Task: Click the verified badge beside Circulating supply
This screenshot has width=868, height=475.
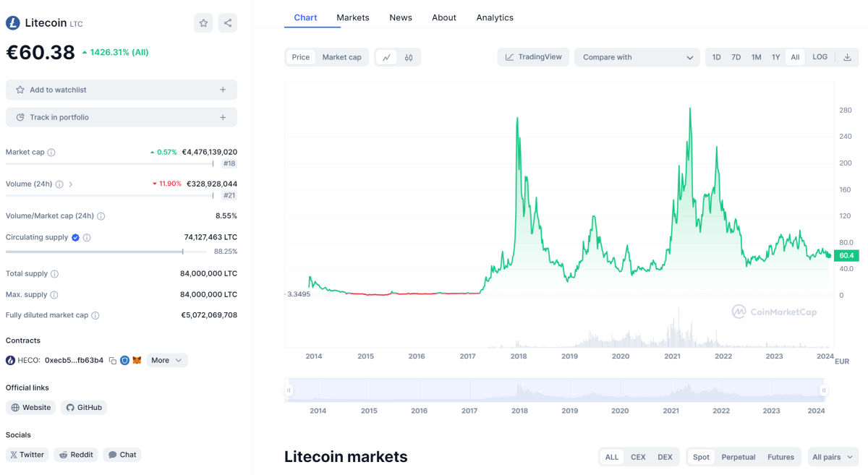Action: click(x=75, y=237)
